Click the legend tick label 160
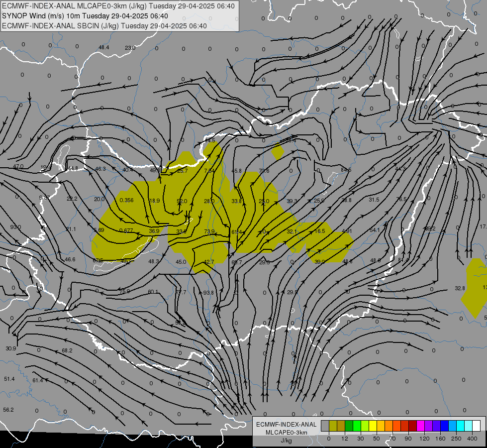 tap(440, 439)
